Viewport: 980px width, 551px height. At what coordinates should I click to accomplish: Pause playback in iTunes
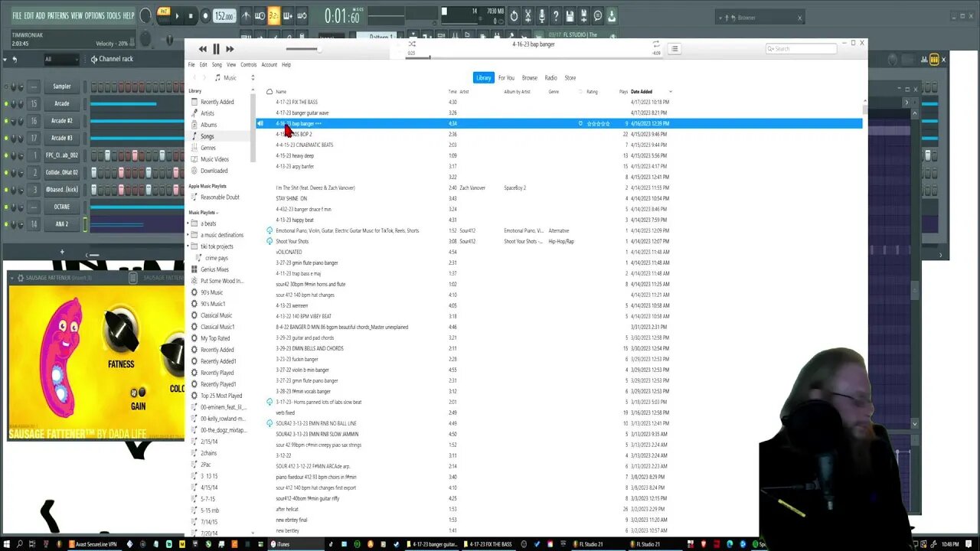coord(216,49)
